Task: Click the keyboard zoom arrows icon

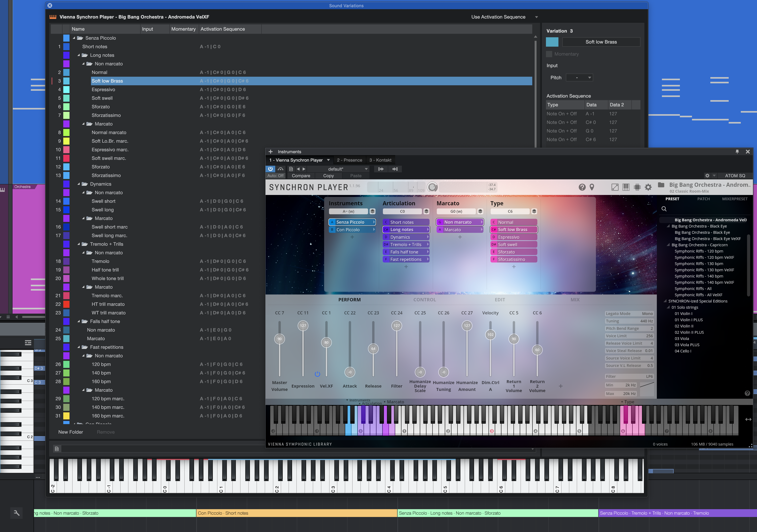Action: coord(748,419)
